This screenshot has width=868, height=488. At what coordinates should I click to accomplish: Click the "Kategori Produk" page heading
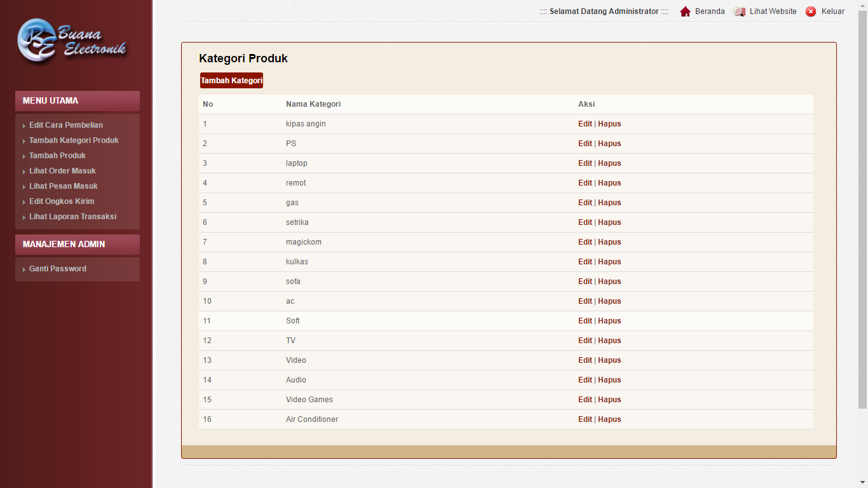[x=243, y=58]
